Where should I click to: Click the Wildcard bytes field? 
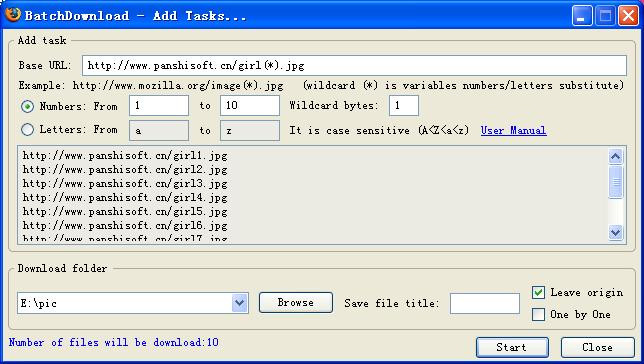pos(404,106)
